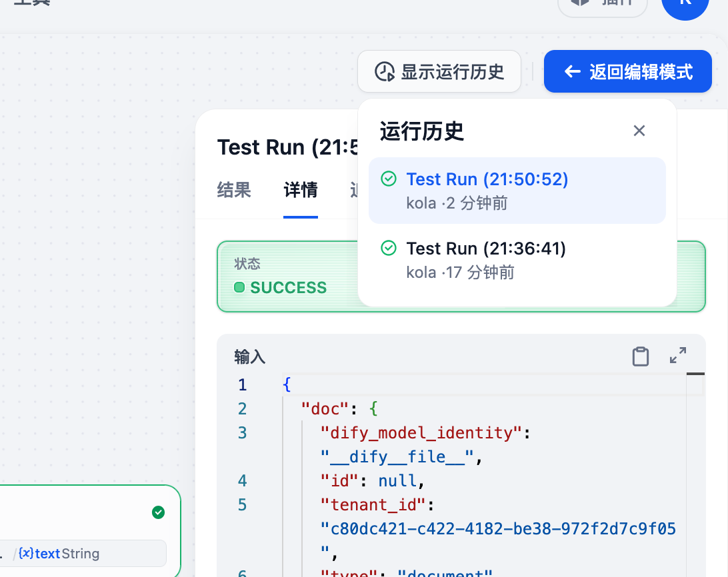
Task: Click the "doc" key on line 2
Action: tap(325, 409)
